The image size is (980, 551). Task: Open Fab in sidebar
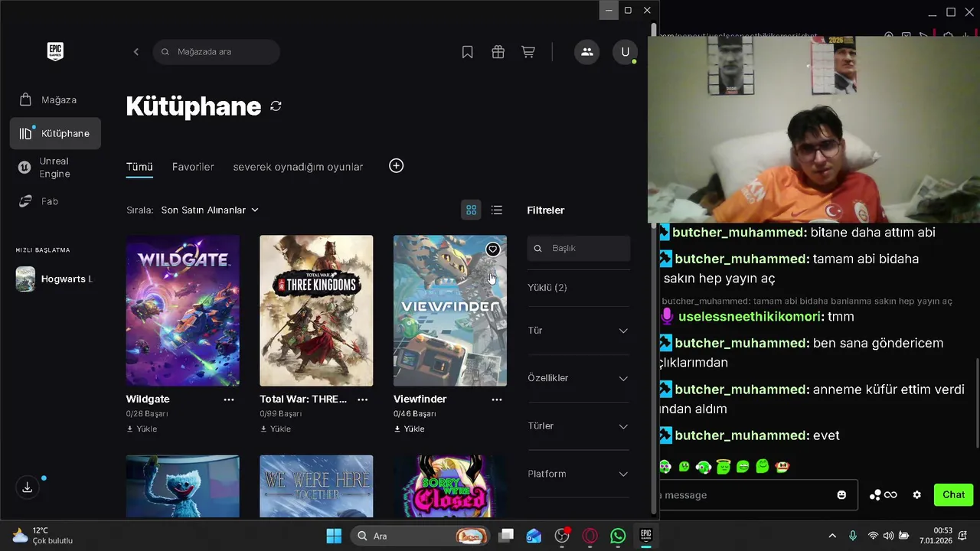[55, 201]
